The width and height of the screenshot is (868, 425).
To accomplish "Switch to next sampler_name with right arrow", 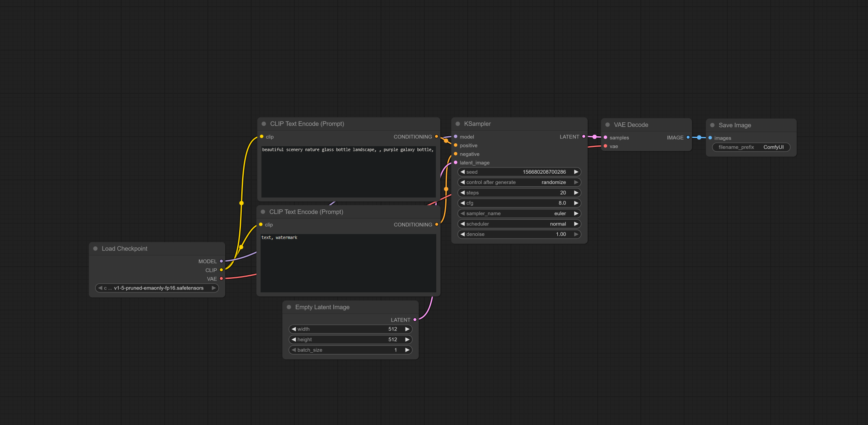I will pos(576,214).
